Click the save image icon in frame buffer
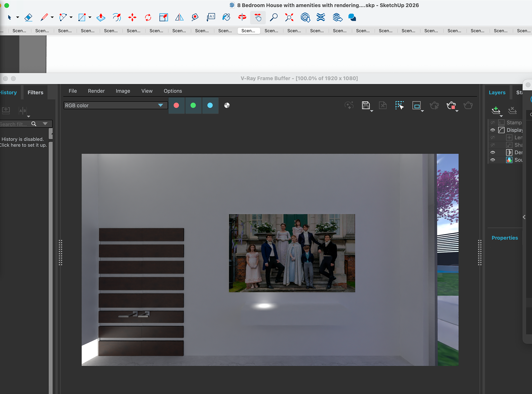This screenshot has width=532, height=394. [366, 105]
